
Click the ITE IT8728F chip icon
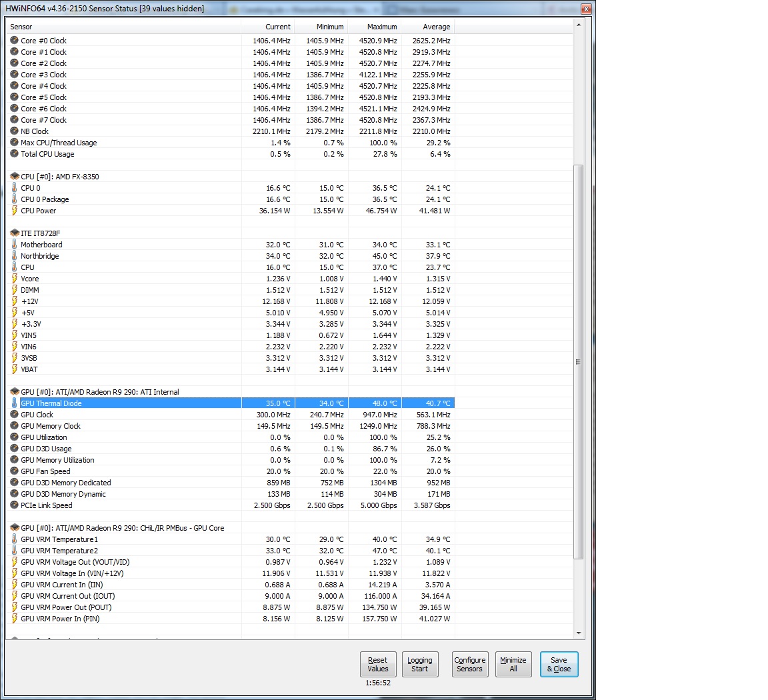(x=15, y=233)
